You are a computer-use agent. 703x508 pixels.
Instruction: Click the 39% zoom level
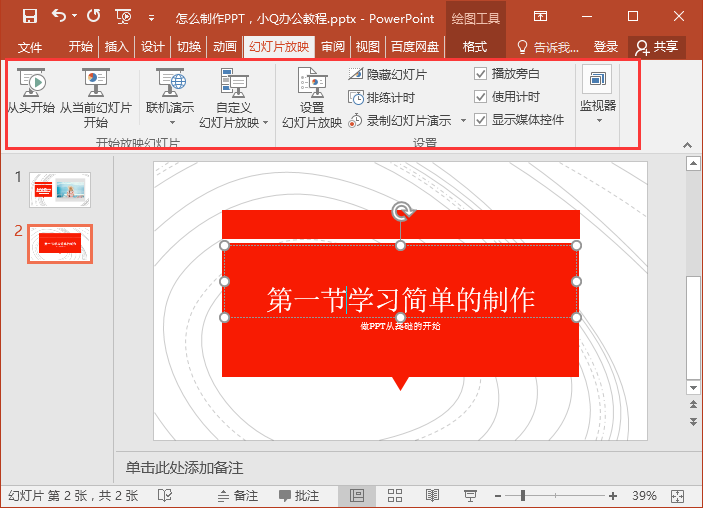(644, 496)
